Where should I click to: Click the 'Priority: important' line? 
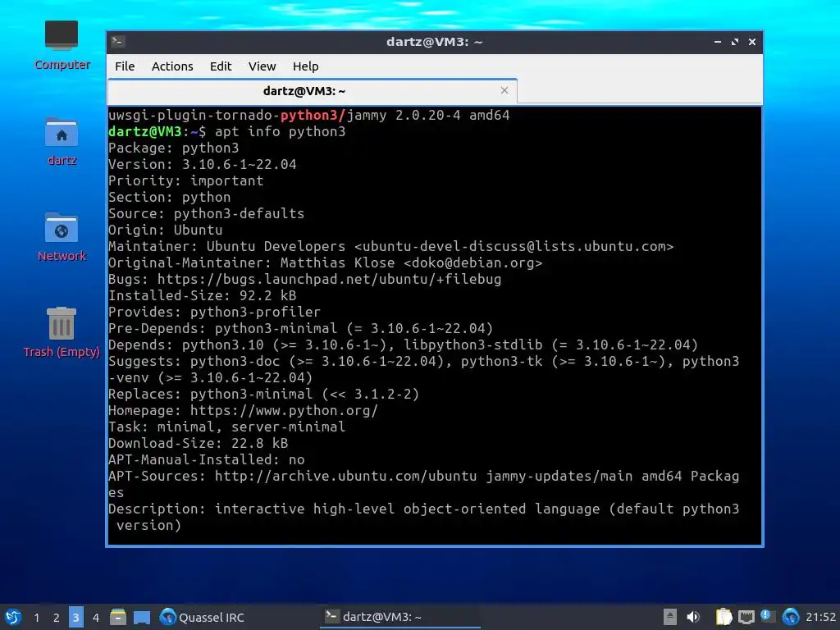coord(186,181)
